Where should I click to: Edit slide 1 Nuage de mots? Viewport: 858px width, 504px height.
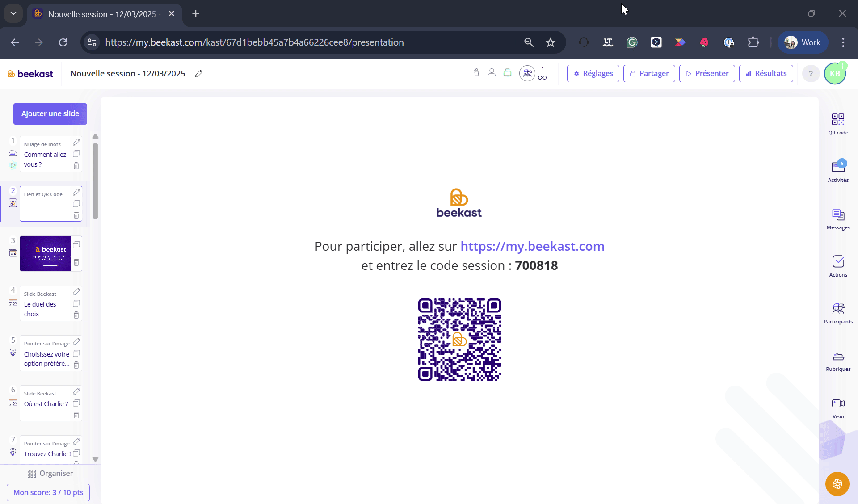click(76, 142)
